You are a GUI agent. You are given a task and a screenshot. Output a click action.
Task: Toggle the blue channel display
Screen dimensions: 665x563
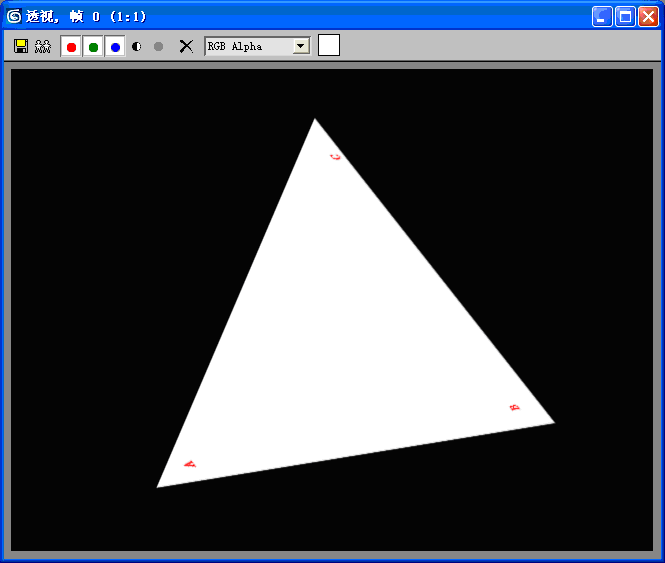(115, 46)
